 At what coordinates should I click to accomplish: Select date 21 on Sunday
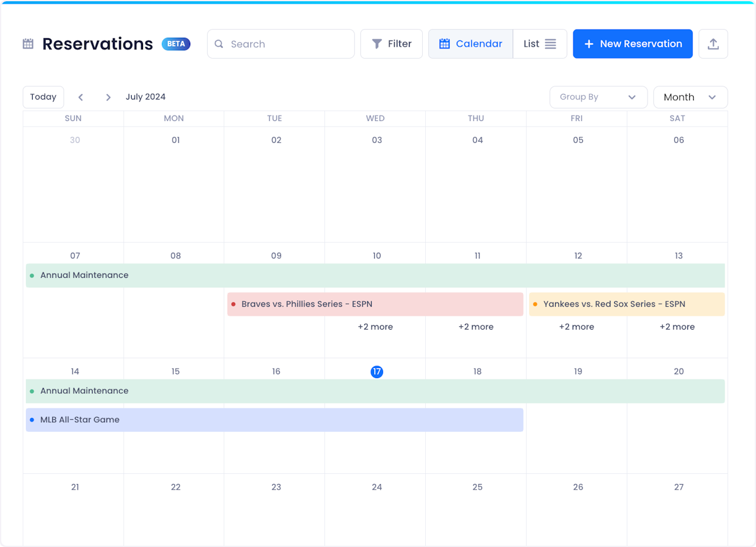click(x=75, y=487)
